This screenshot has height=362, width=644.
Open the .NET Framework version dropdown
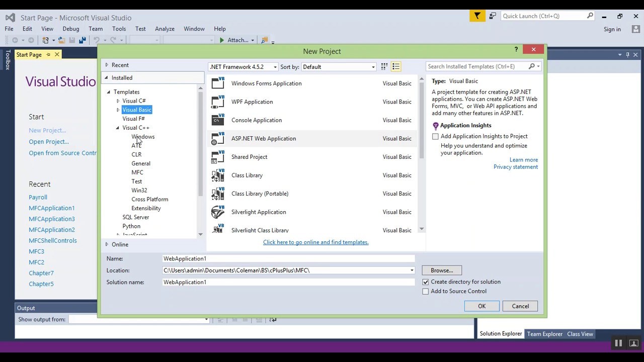(275, 66)
